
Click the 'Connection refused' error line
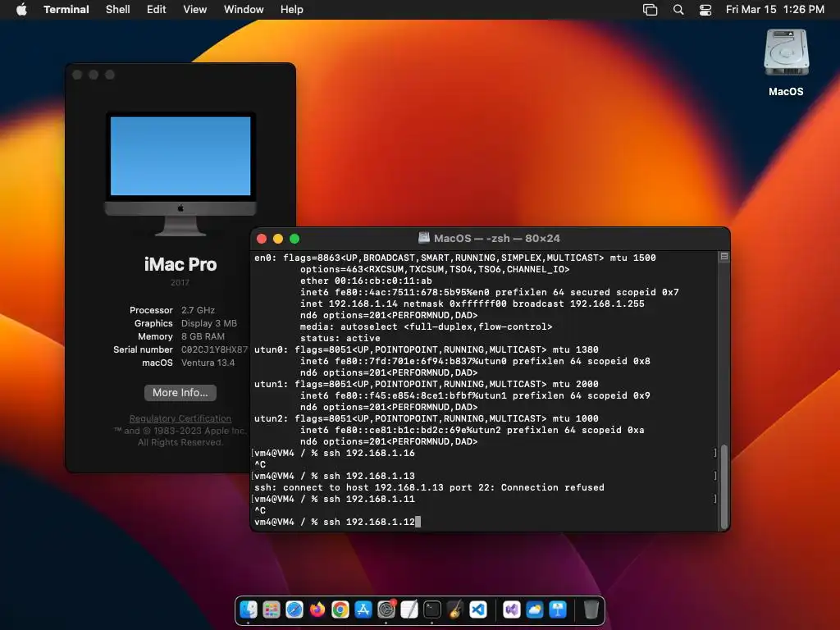click(x=429, y=487)
